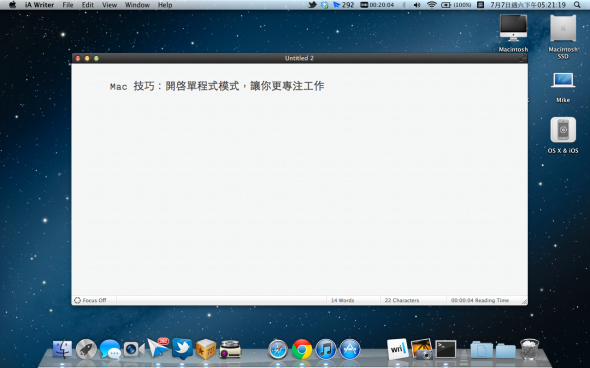590x368 pixels.
Task: Open FaceTime camera icon in Dock
Action: (134, 349)
